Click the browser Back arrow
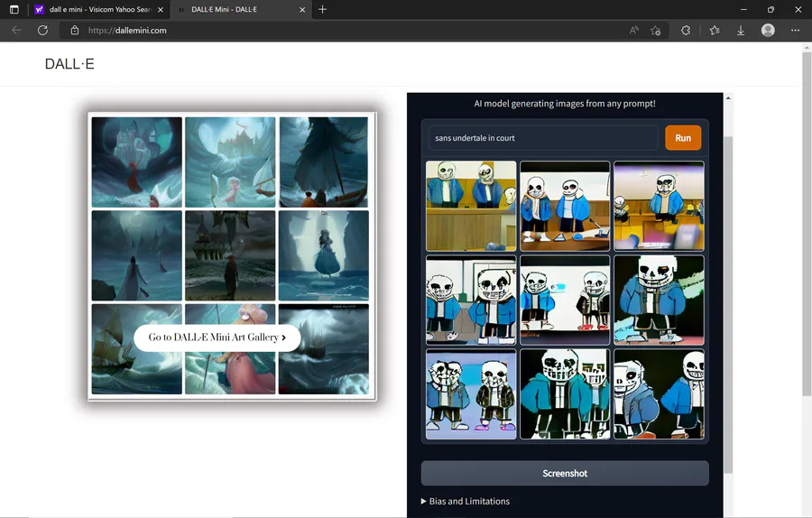The width and height of the screenshot is (812, 518). (x=16, y=30)
